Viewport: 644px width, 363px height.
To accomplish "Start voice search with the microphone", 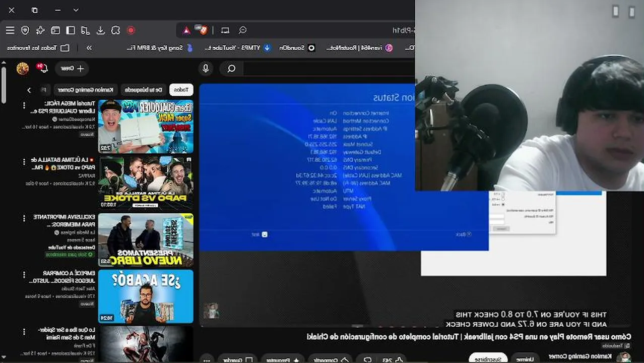I will (x=206, y=68).
